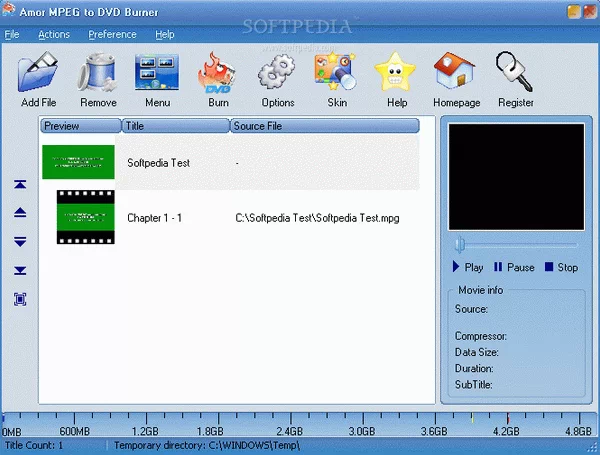Select the Chapter 1 - 1 filmstrip thumbnail
The width and height of the screenshot is (600, 455).
86,217
